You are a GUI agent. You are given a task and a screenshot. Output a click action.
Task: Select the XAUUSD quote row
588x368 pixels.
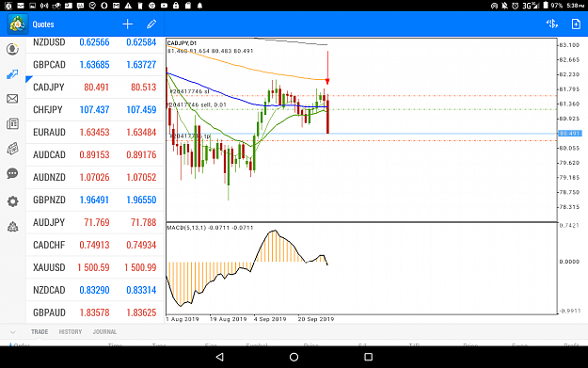(x=95, y=267)
